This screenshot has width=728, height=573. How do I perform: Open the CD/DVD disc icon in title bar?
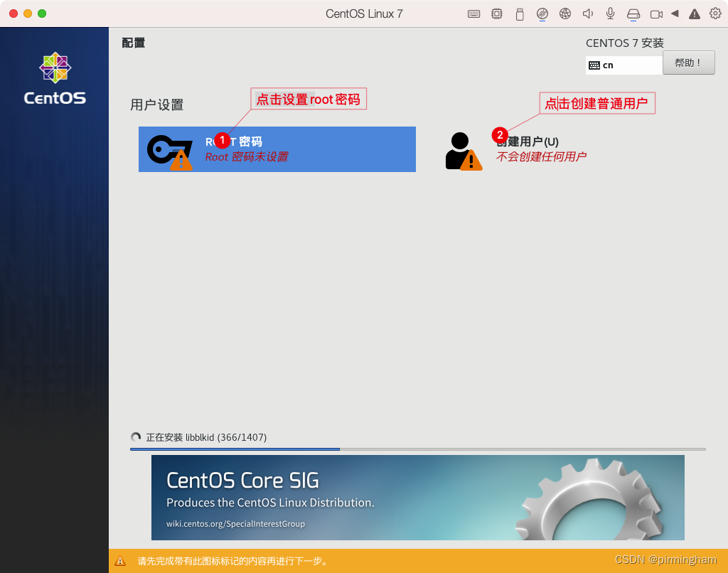click(542, 14)
